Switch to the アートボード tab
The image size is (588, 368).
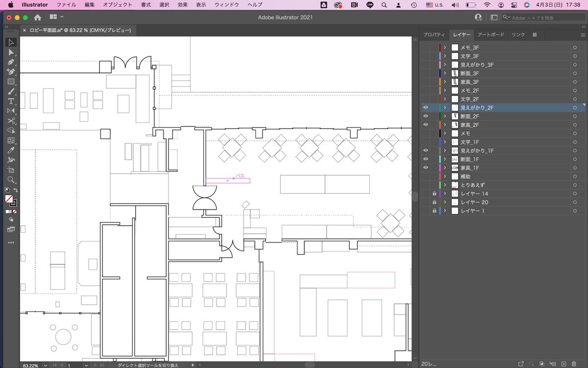(491, 35)
